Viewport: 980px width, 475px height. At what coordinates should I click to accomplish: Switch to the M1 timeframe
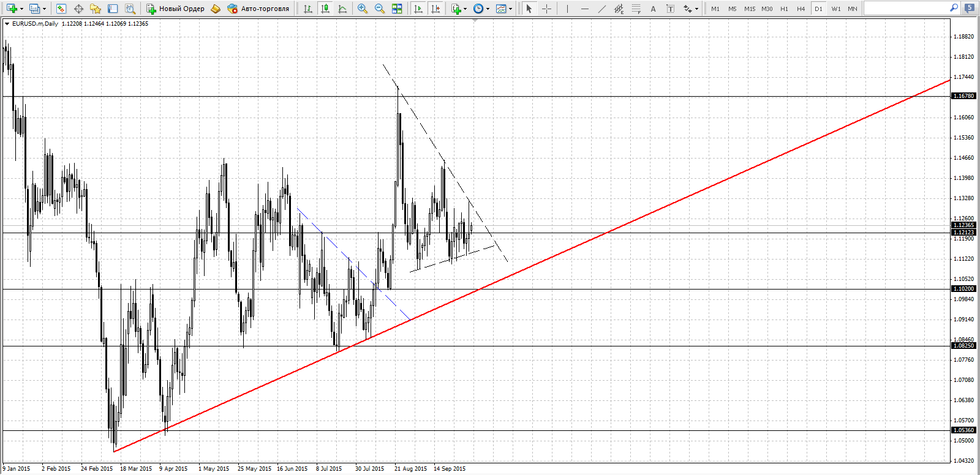[x=715, y=9]
